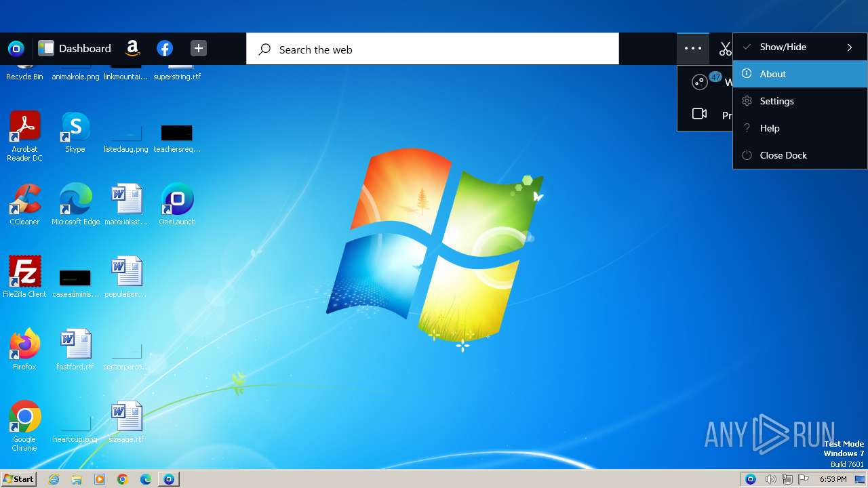Image resolution: width=868 pixels, height=488 pixels.
Task: Open Windows Media Player in taskbar
Action: tap(100, 479)
